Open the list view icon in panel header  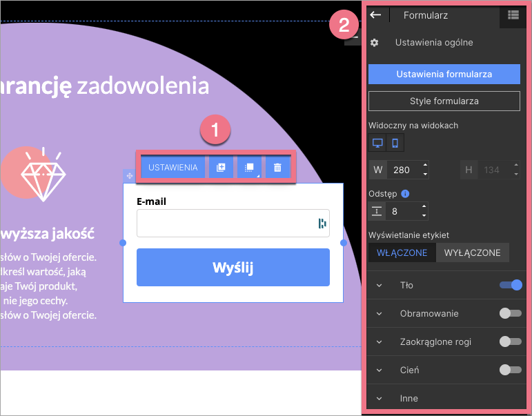513,15
